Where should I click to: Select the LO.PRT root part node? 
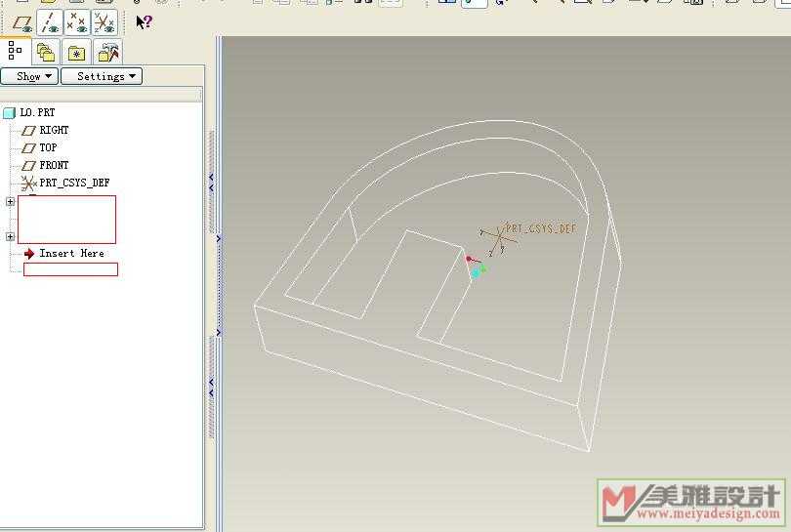point(29,112)
